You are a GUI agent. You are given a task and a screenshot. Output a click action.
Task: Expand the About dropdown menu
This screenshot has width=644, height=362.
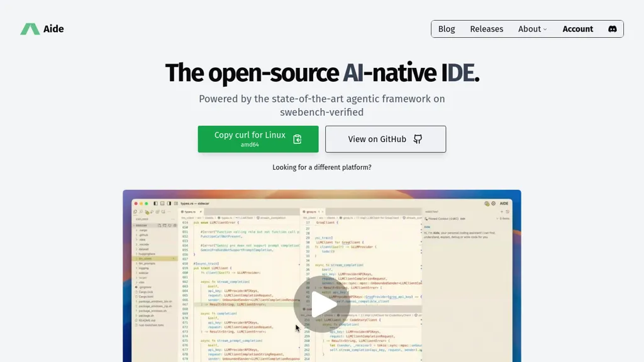532,29
